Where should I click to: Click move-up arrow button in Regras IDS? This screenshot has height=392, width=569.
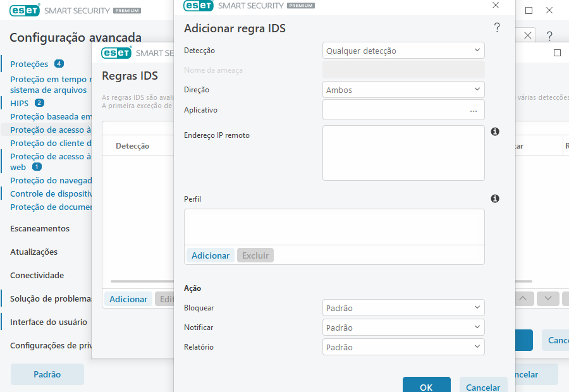pos(523,298)
